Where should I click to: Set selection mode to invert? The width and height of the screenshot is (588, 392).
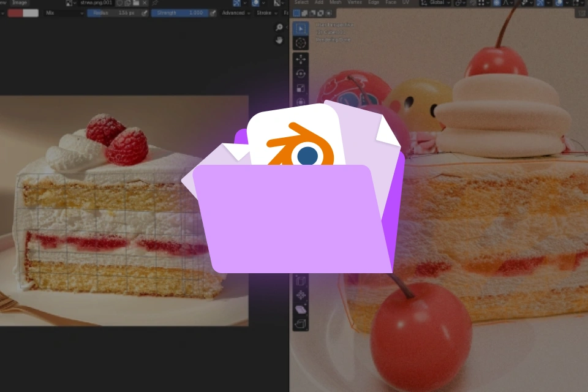click(320, 13)
